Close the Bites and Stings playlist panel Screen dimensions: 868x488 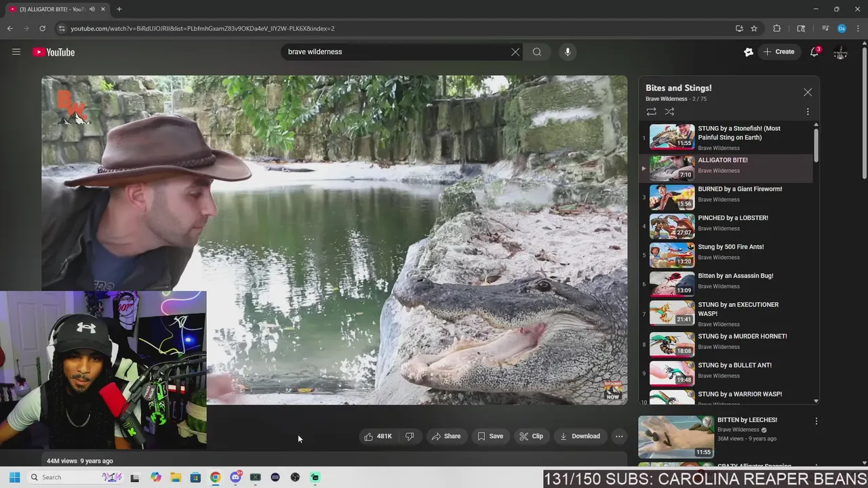[808, 92]
